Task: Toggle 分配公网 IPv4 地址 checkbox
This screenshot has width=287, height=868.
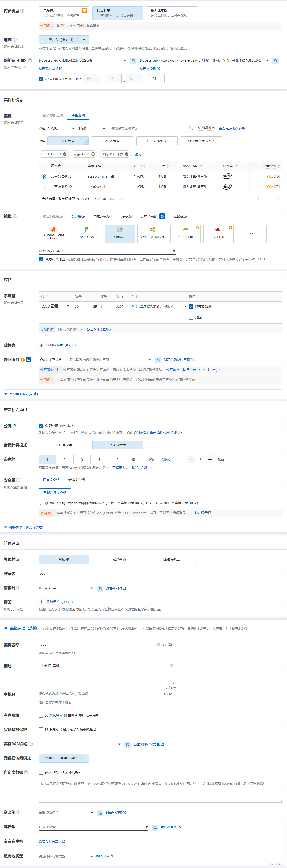Action: 41,426
